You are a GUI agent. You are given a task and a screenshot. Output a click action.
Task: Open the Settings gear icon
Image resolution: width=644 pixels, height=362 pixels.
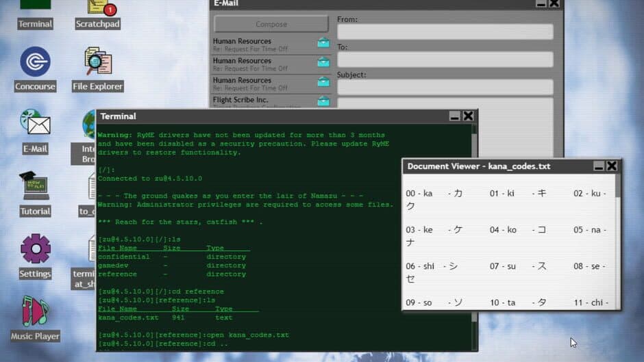[x=35, y=249]
